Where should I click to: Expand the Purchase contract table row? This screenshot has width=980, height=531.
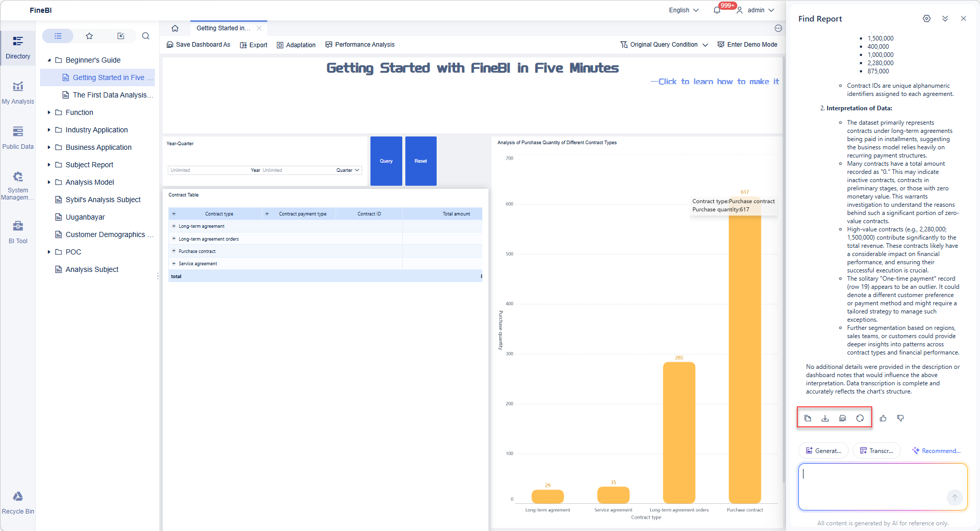pyautogui.click(x=174, y=251)
